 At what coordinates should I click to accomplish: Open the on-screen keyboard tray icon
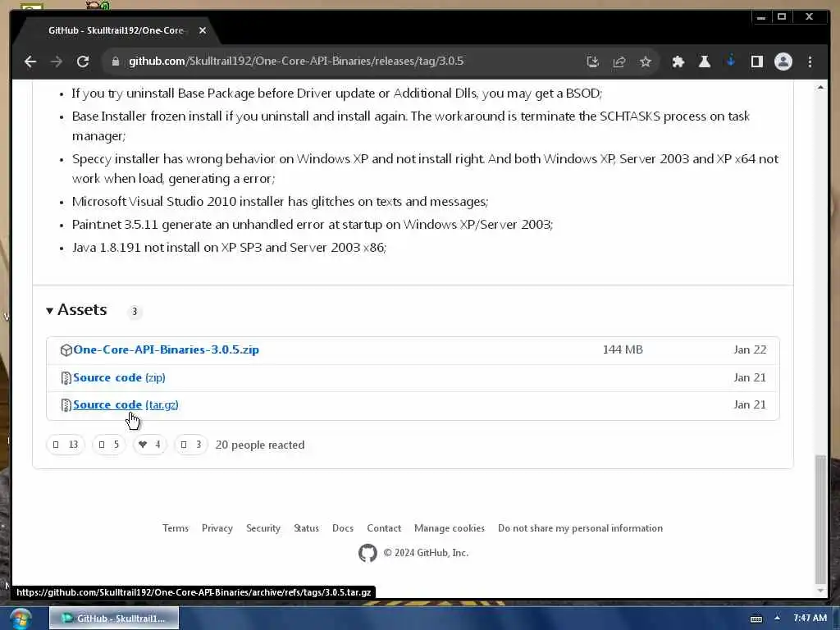click(x=756, y=619)
